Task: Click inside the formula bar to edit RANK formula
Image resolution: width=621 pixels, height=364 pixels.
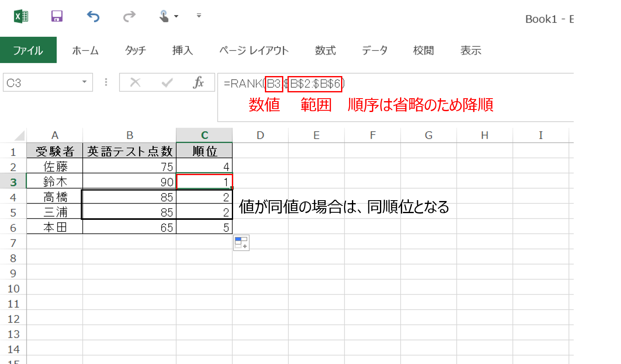Action: pyautogui.click(x=293, y=82)
